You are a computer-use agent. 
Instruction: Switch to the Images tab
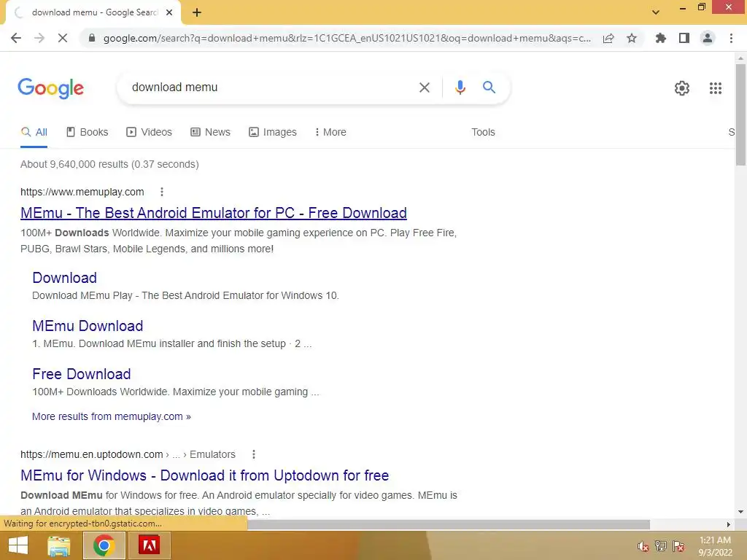coord(273,133)
